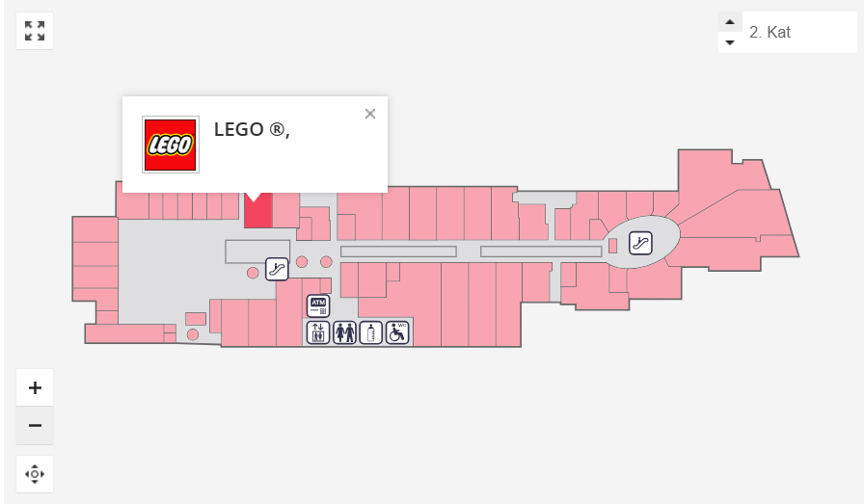Click the left escalator icon

[277, 269]
